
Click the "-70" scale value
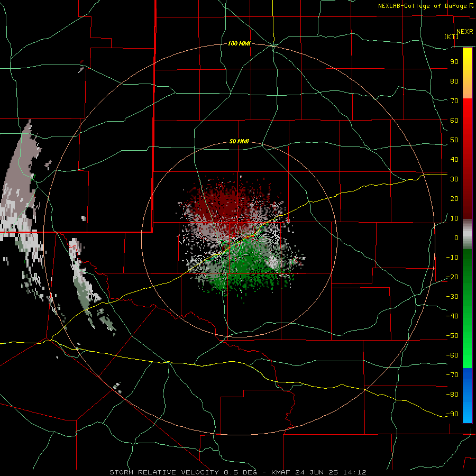[452, 375]
